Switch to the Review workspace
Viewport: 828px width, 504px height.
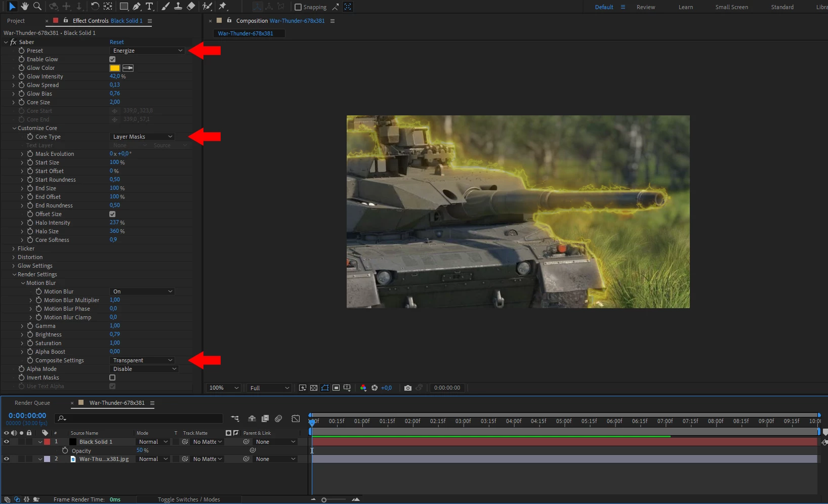pos(646,7)
